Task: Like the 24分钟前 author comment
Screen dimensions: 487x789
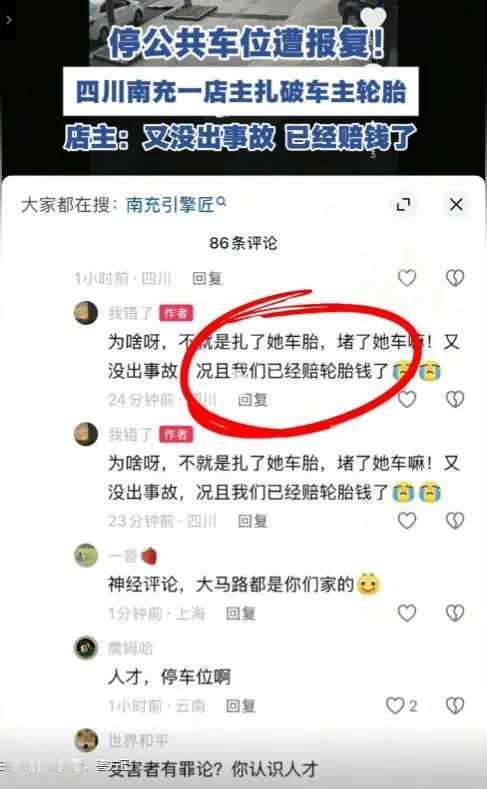Action: (x=407, y=399)
